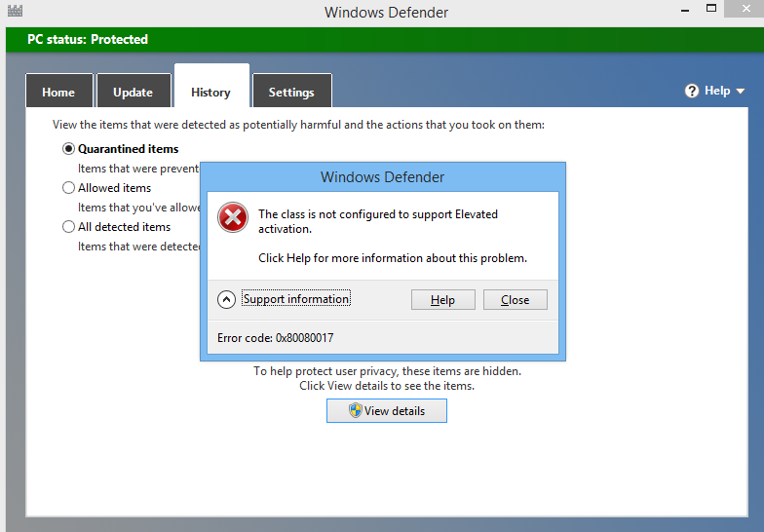This screenshot has width=764, height=532.
Task: Click the 'Click View details to see the items' text
Action: click(x=387, y=386)
